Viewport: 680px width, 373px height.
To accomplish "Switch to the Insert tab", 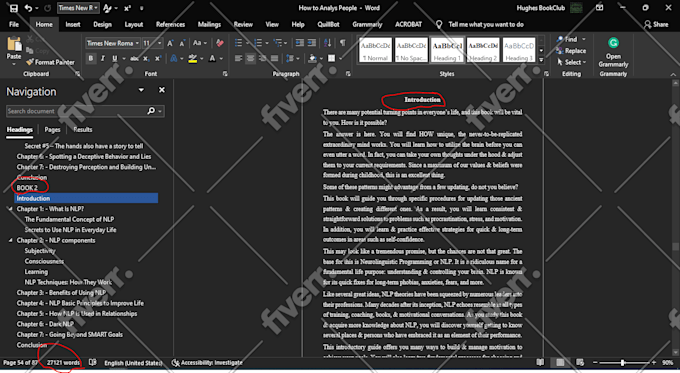I will (x=73, y=25).
